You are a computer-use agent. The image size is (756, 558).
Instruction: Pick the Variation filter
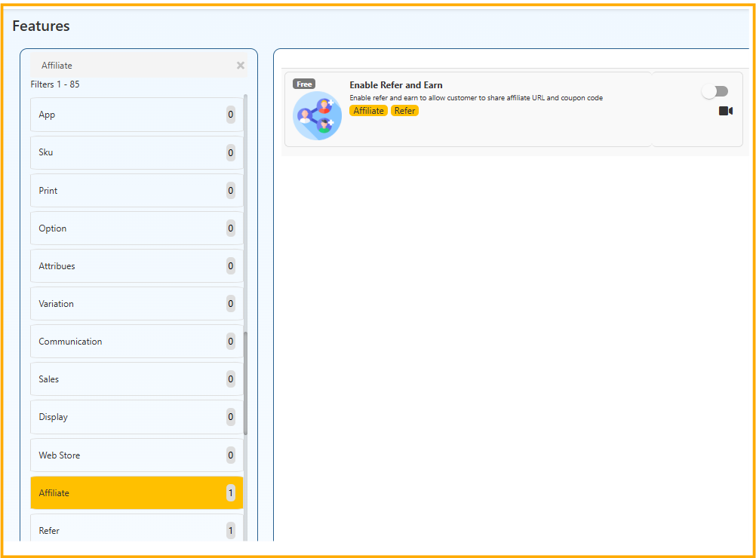pyautogui.click(x=137, y=304)
